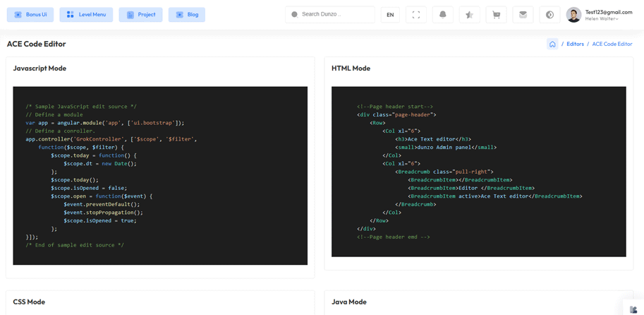Open the messages envelope icon
644x315 pixels.
pyautogui.click(x=523, y=15)
